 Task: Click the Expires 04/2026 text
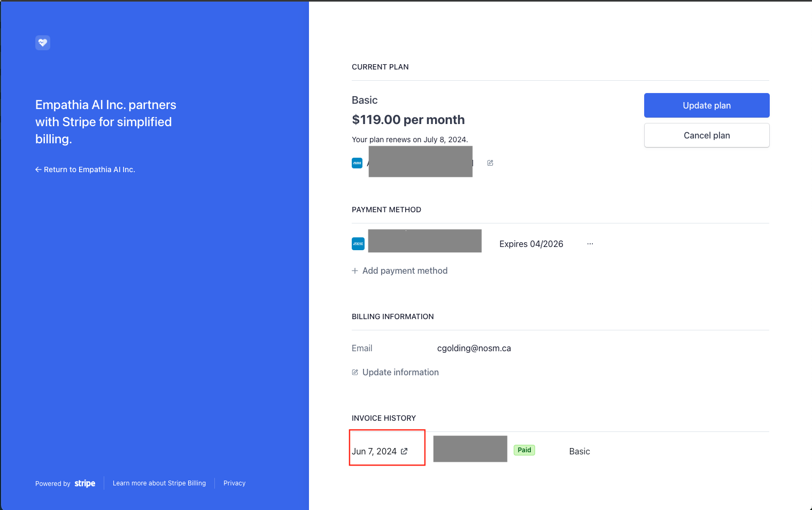point(531,244)
